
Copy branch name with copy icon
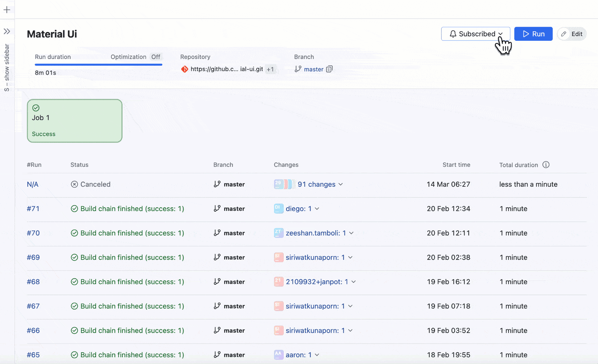tap(329, 69)
